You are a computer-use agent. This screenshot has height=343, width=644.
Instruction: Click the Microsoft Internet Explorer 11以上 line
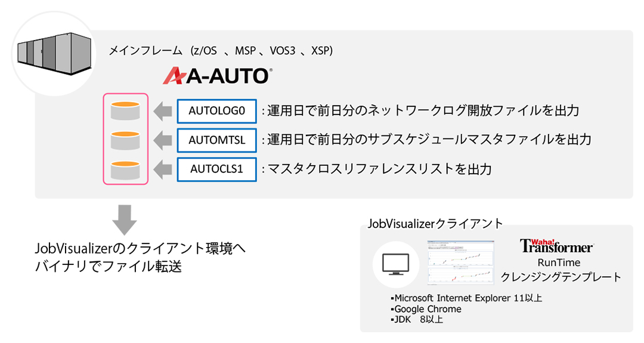(466, 298)
